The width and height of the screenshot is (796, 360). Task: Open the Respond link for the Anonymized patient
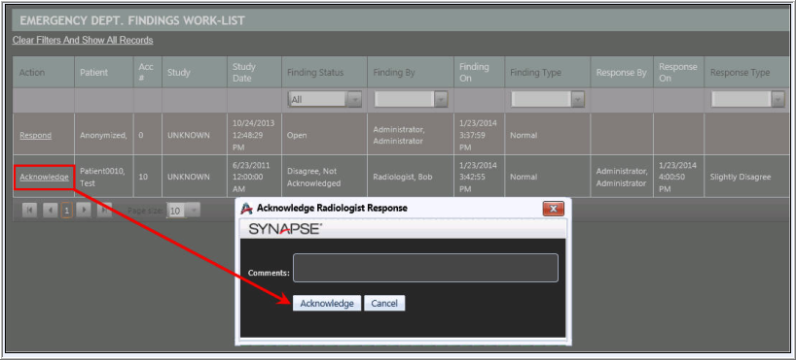point(36,136)
